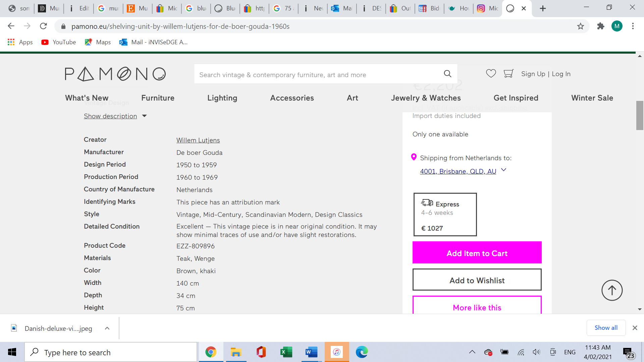Click the Pamono logo
The image size is (644, 362).
(x=115, y=74)
